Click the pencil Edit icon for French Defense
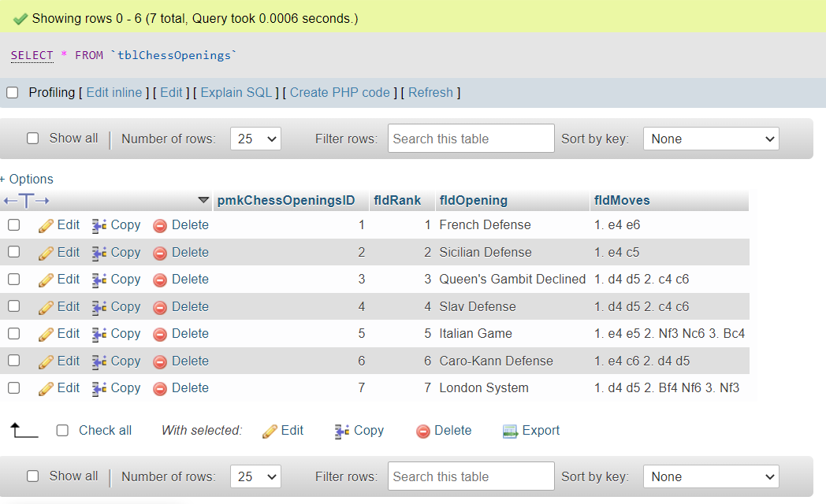 46,225
